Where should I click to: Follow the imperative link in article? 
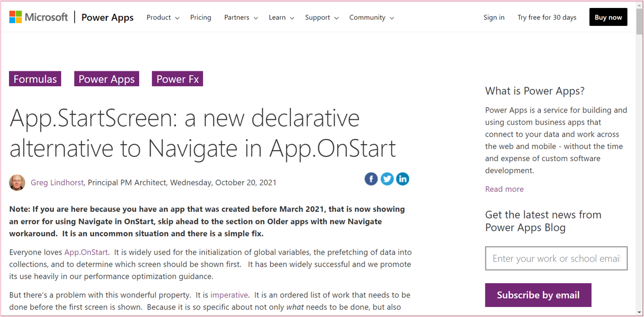(x=229, y=295)
